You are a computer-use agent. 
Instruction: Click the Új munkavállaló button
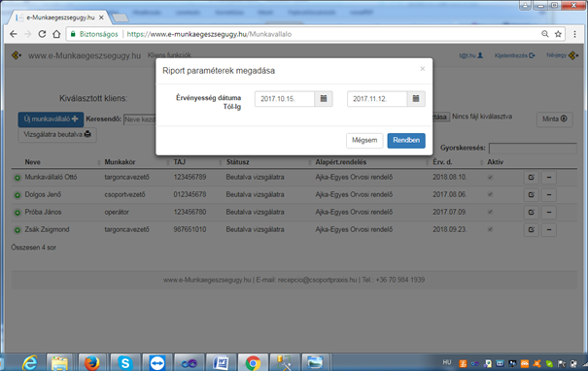(x=51, y=119)
